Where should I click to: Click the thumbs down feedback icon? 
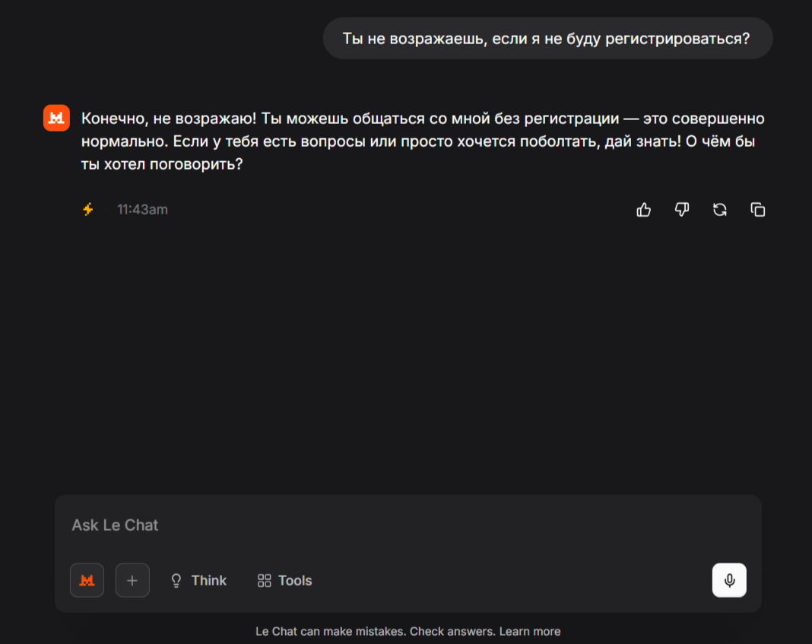click(682, 210)
